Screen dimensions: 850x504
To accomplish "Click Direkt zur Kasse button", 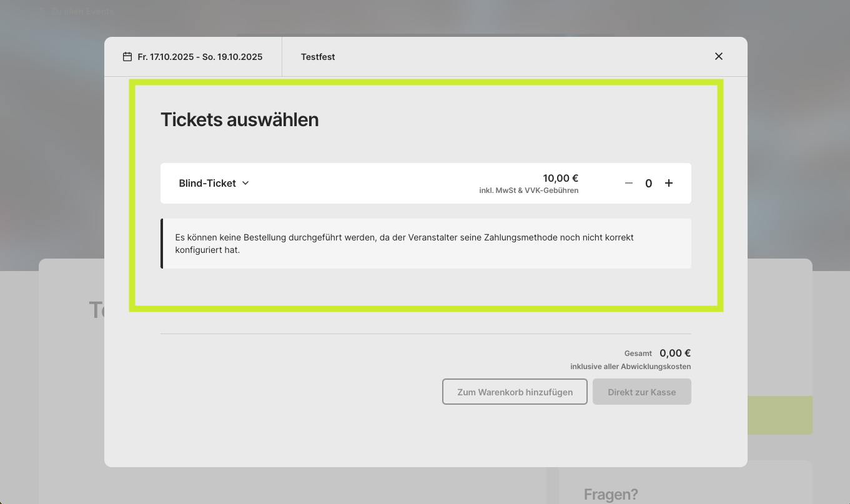I will (642, 392).
